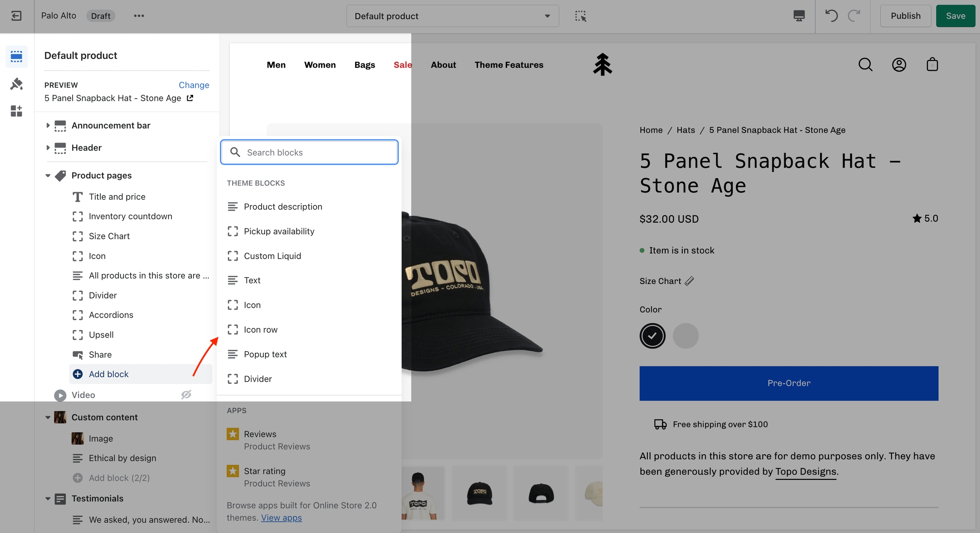The image size is (980, 533).
Task: Activate the inspector selection tool
Action: click(581, 16)
